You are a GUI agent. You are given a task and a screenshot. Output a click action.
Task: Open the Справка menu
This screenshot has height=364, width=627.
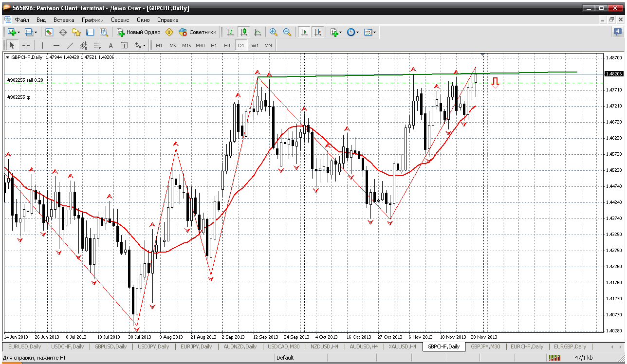pyautogui.click(x=167, y=20)
